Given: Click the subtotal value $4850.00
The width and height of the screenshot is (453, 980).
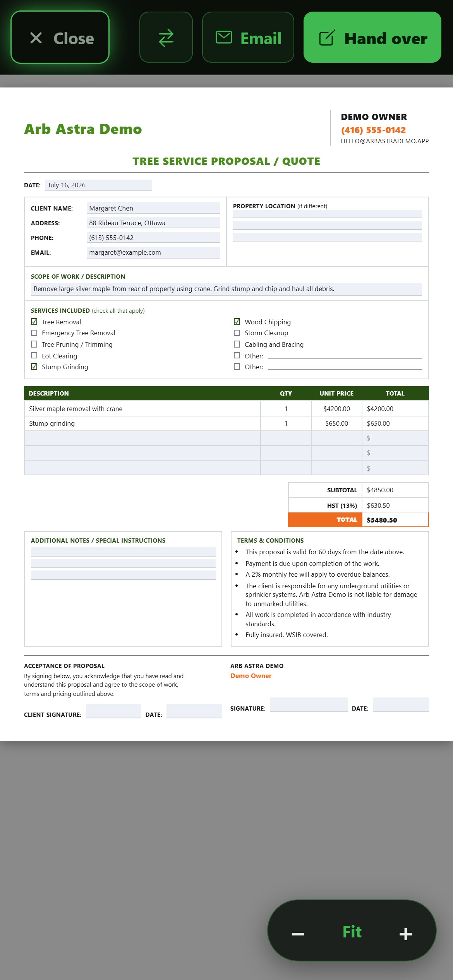Looking at the screenshot, I should point(395,490).
